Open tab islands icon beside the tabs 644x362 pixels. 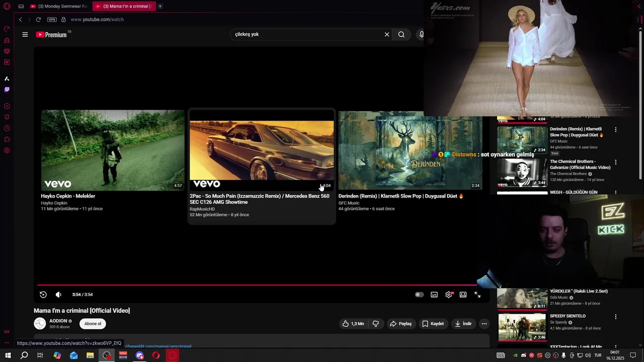21,6
